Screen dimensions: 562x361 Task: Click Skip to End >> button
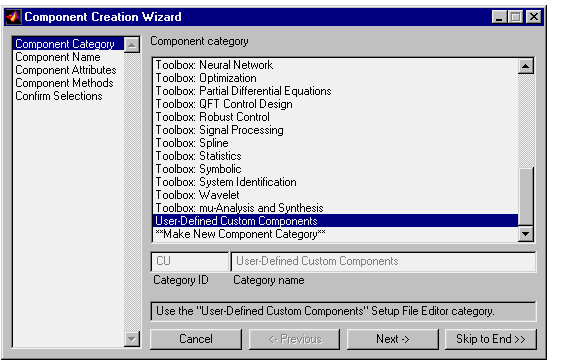coord(491,339)
